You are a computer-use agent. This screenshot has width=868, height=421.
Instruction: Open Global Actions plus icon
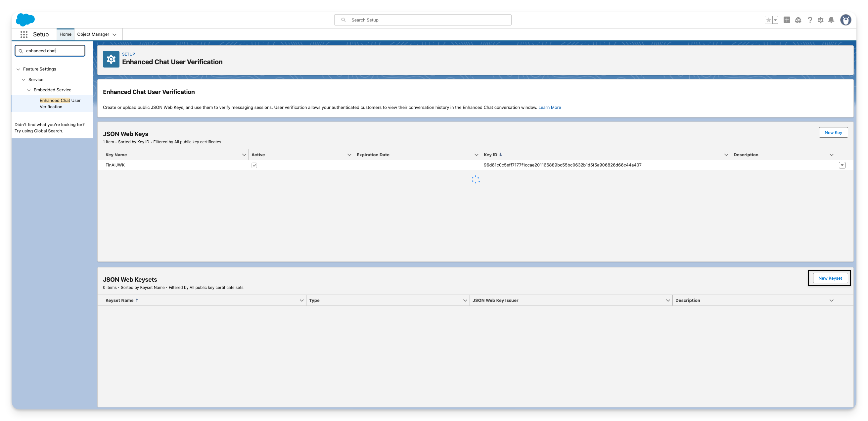pos(787,20)
